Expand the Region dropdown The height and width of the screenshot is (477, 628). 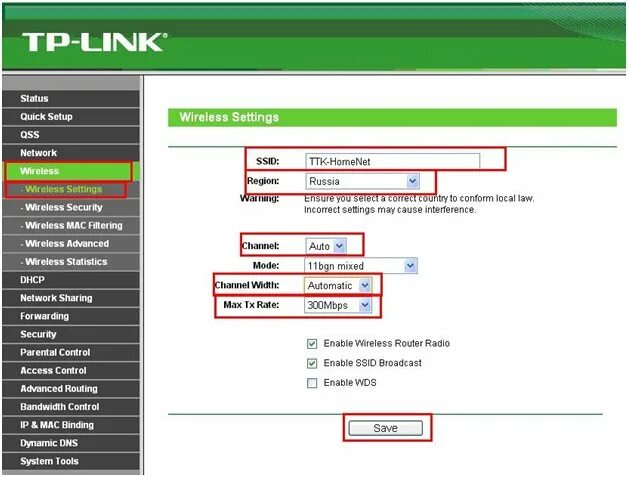(362, 181)
